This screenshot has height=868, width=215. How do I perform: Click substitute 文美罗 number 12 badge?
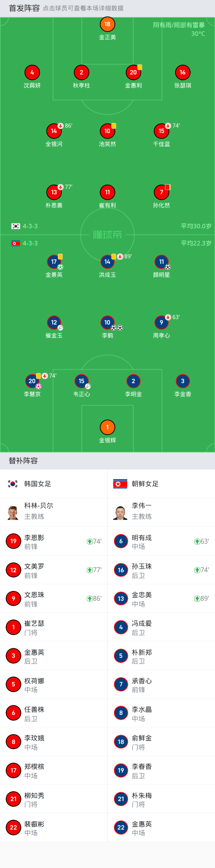pyautogui.click(x=13, y=570)
